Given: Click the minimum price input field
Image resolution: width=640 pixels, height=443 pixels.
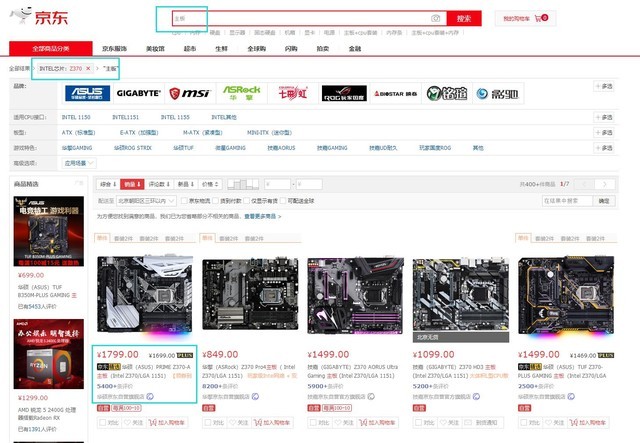Looking at the screenshot, I should (277, 185).
